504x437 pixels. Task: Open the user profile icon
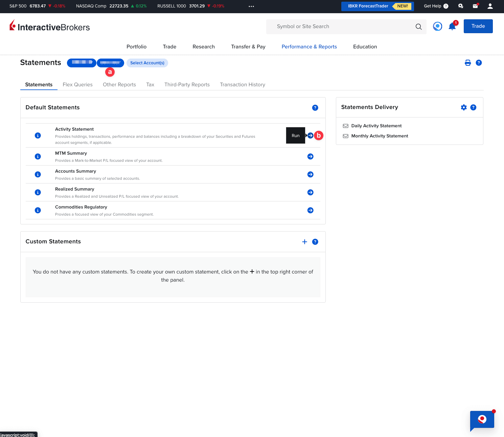[490, 6]
